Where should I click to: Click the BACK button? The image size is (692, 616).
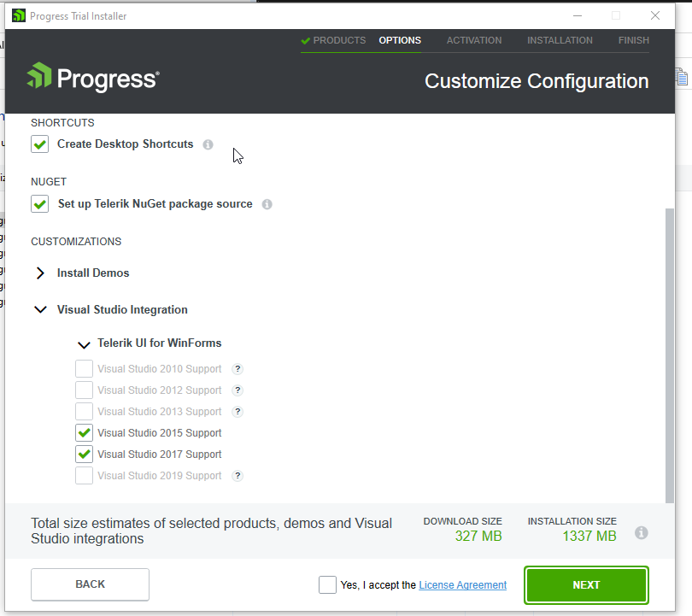tap(90, 584)
